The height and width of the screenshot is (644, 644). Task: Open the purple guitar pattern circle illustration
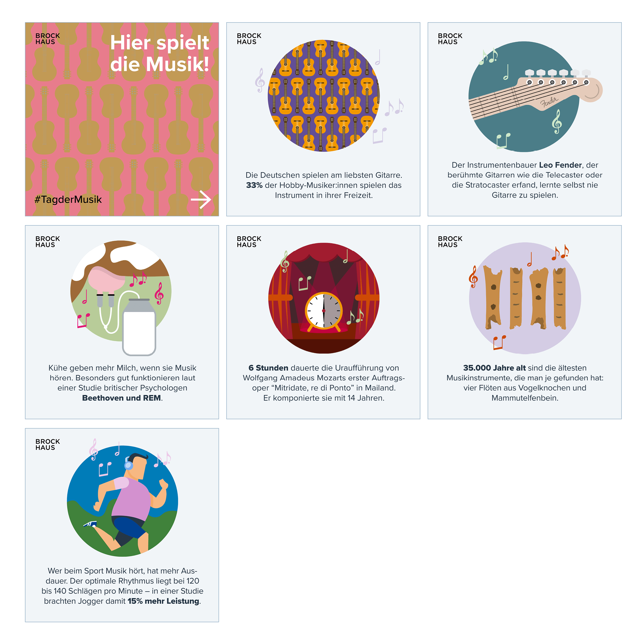[324, 96]
